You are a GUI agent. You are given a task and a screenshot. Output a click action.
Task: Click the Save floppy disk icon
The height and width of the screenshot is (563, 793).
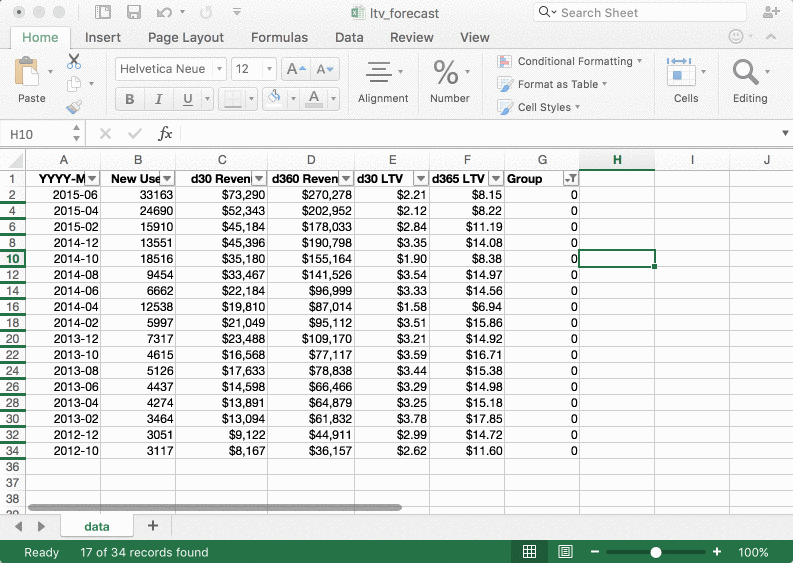coord(134,12)
